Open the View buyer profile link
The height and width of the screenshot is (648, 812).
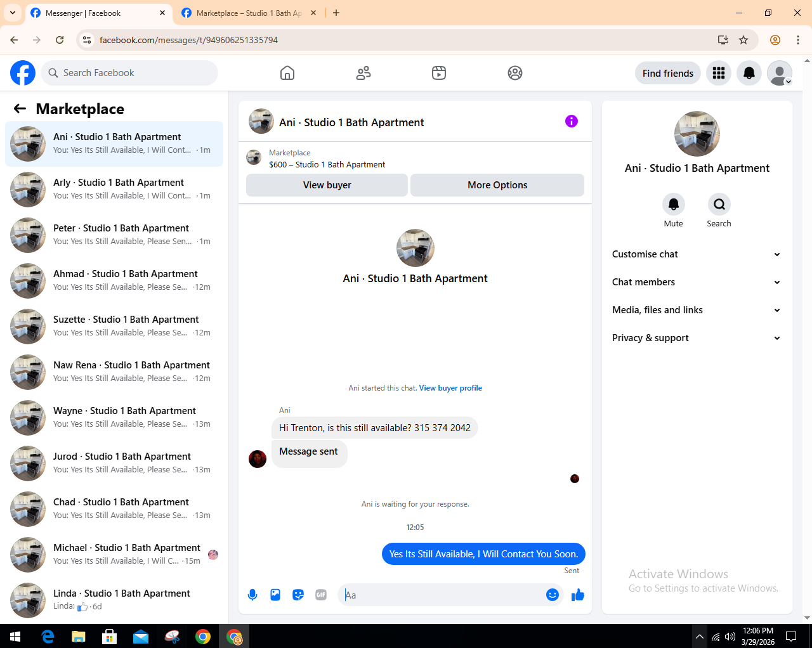(x=450, y=388)
